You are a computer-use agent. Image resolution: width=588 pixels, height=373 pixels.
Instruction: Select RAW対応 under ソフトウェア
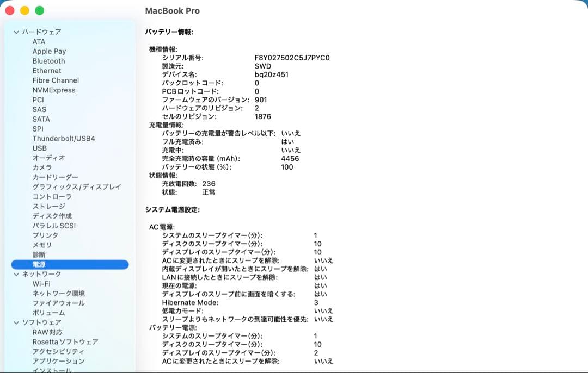(47, 332)
